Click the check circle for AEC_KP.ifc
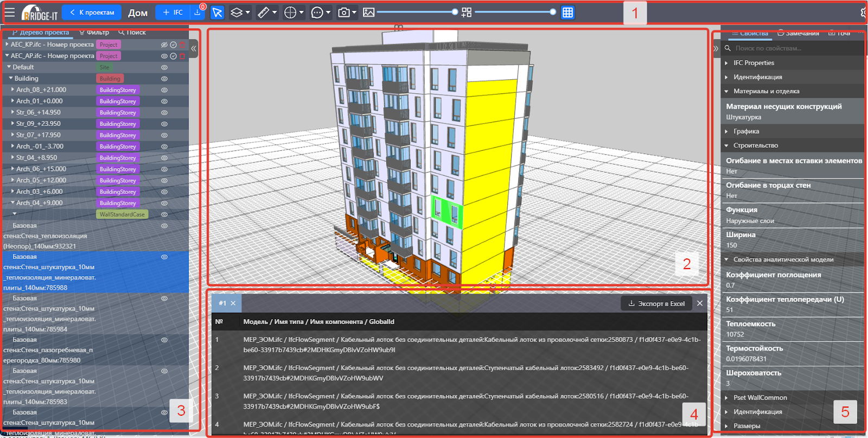 click(x=173, y=45)
